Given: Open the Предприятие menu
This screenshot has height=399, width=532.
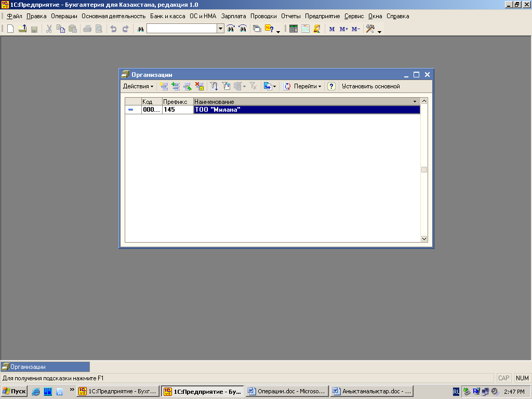Looking at the screenshot, I should pyautogui.click(x=322, y=16).
